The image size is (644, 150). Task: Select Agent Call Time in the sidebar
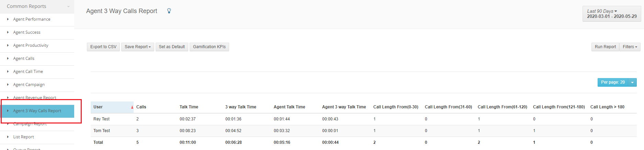click(28, 72)
